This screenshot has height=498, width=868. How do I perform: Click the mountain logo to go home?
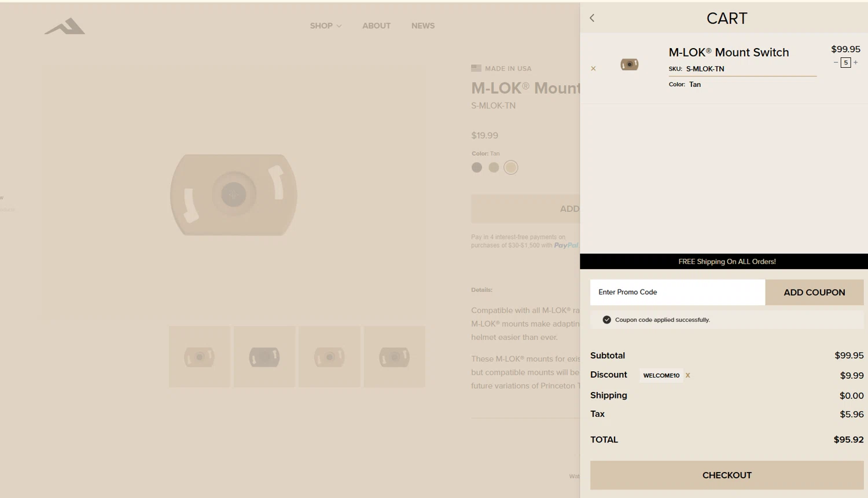[65, 26]
